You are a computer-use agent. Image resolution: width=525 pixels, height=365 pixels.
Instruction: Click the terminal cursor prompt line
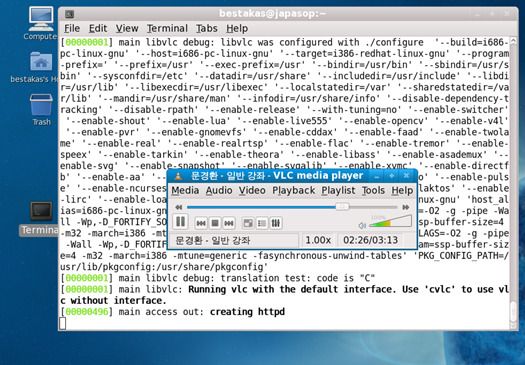pyautogui.click(x=63, y=323)
